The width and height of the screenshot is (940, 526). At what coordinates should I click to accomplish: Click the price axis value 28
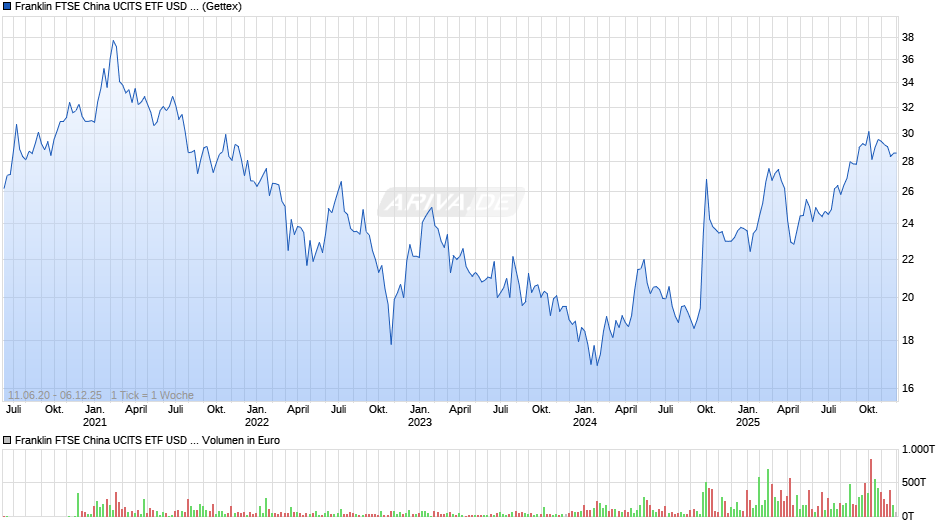coord(908,161)
